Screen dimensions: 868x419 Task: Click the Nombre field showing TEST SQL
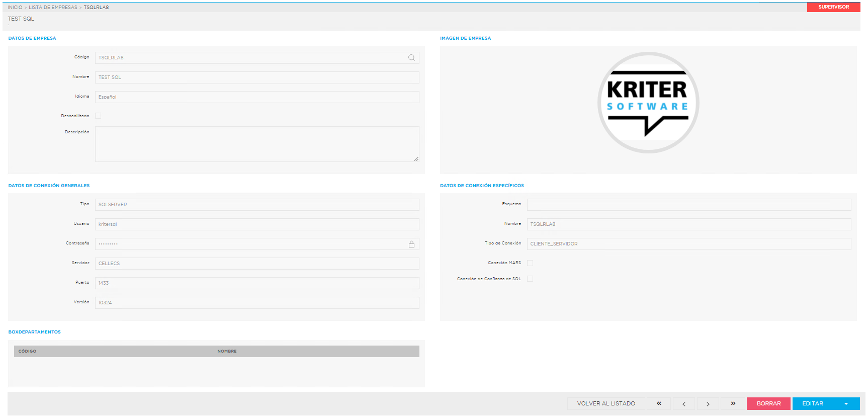pyautogui.click(x=257, y=77)
